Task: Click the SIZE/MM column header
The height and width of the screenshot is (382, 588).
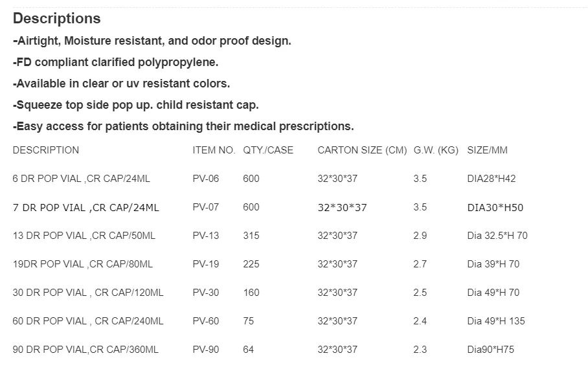Action: 487,150
